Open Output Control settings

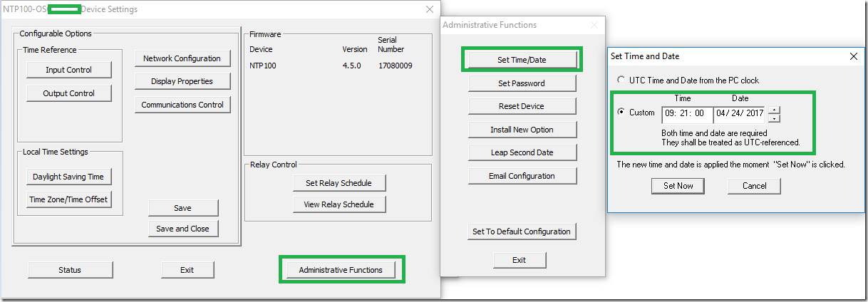point(69,93)
